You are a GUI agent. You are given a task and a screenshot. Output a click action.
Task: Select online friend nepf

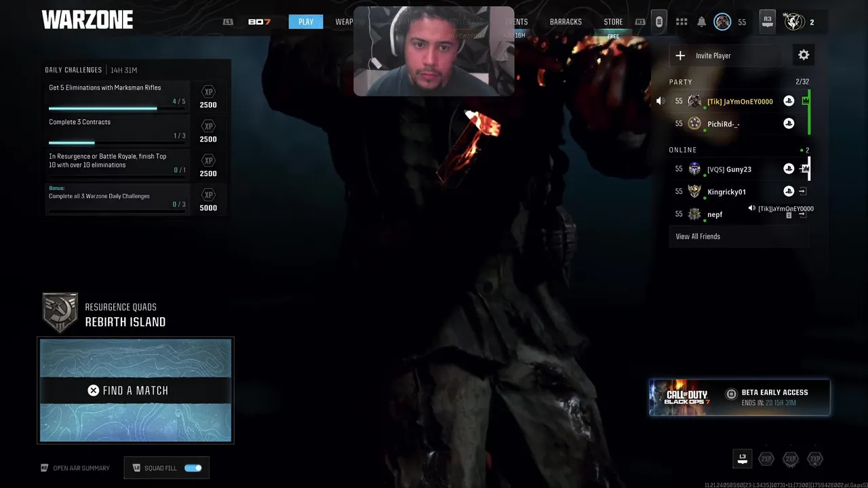click(739, 214)
